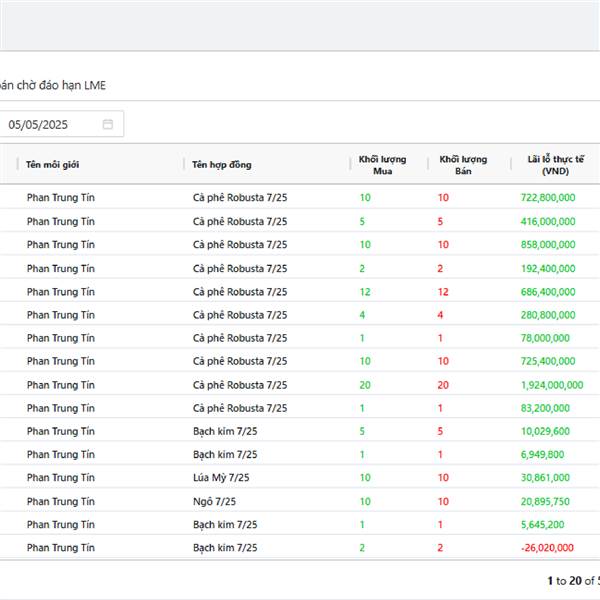Click the column resize handle before Tên hợp đồng
The image size is (600, 600).
184,164
